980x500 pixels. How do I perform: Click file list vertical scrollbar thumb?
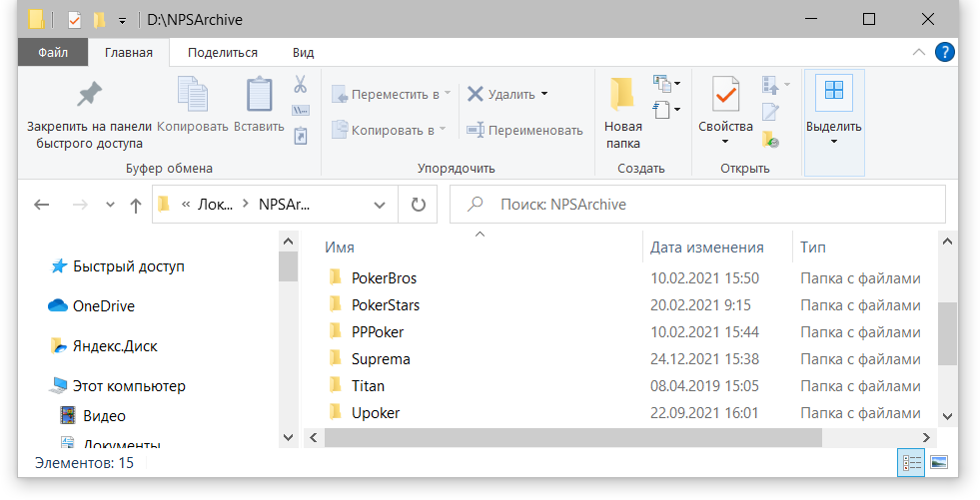point(947,332)
